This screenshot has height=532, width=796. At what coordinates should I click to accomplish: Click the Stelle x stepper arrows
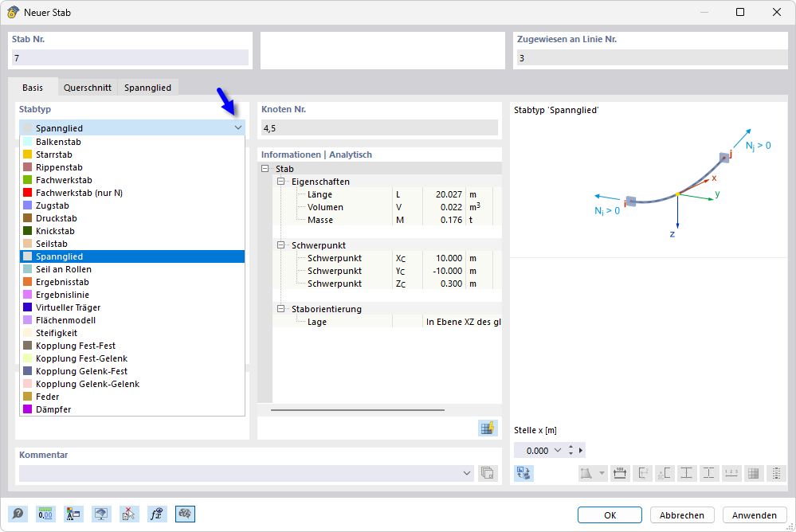click(571, 450)
